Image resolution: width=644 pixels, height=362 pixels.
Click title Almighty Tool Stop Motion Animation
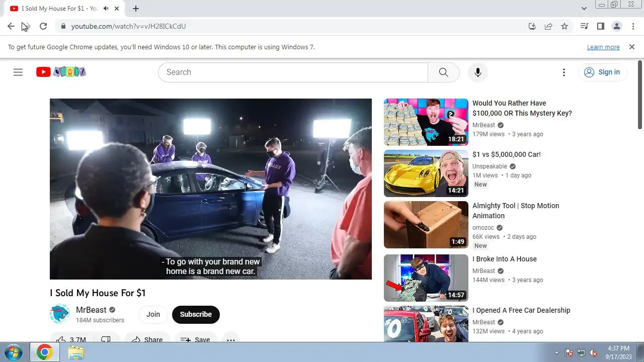[516, 211]
